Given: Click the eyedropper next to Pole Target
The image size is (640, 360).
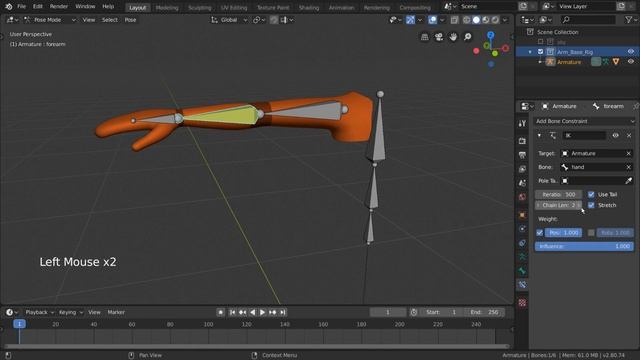Looking at the screenshot, I should point(629,181).
